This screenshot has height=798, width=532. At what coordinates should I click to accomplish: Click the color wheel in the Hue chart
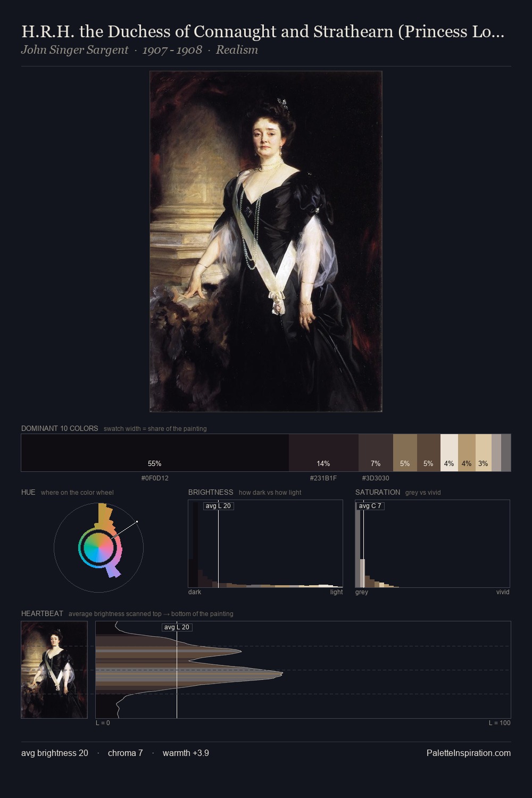(x=98, y=547)
